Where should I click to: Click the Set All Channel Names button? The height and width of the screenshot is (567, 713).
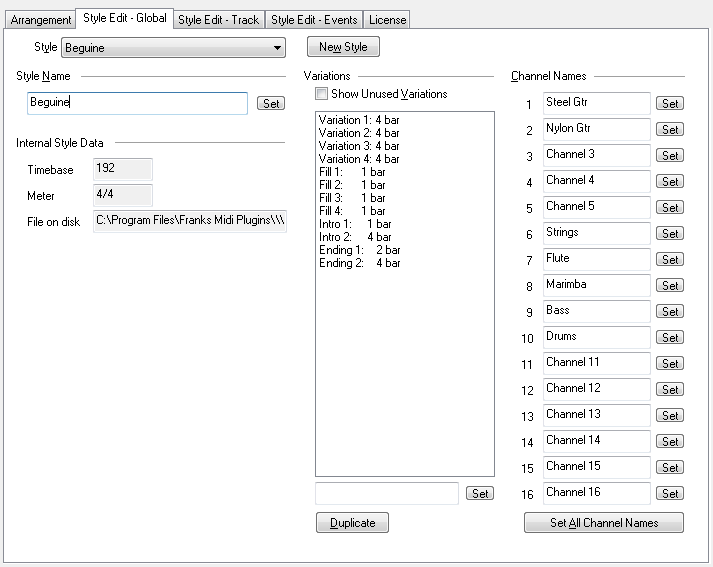[604, 523]
